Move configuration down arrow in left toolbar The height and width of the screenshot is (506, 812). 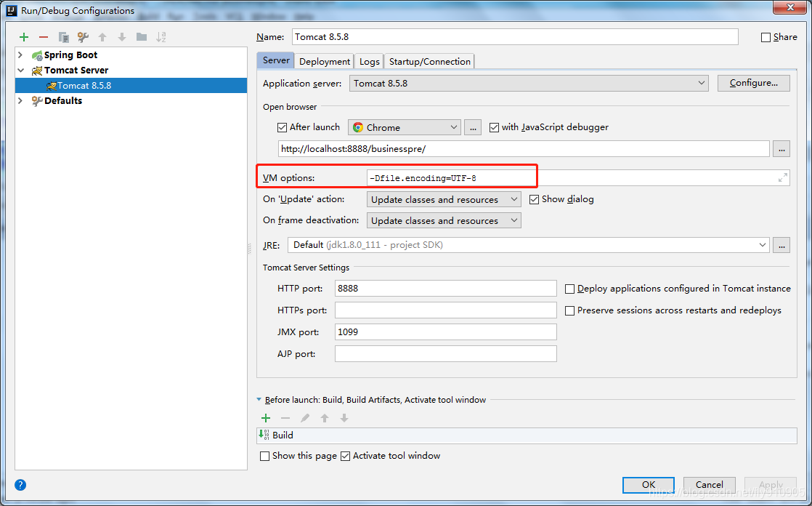point(122,37)
